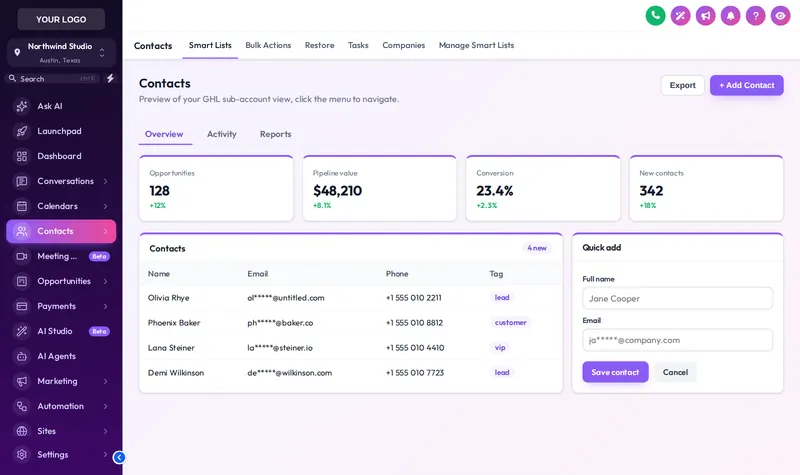Switch to the Smart Lists tab

click(210, 45)
